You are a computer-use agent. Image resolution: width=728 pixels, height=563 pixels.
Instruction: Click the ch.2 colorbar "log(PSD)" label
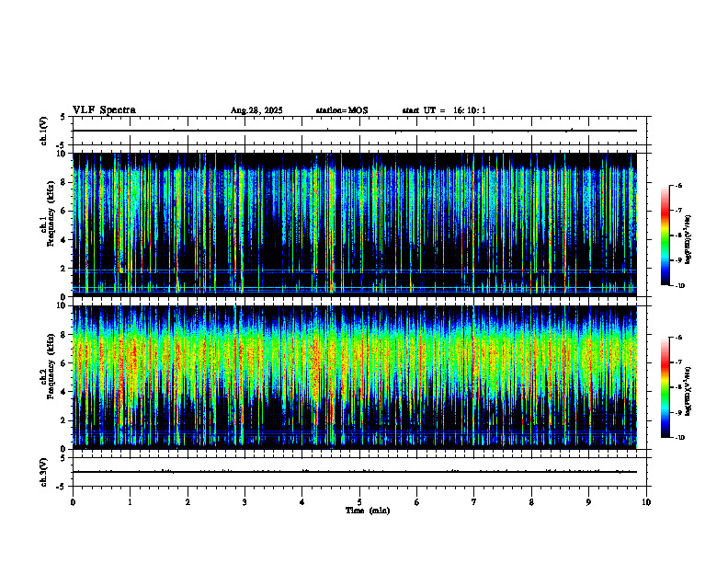[x=688, y=391]
